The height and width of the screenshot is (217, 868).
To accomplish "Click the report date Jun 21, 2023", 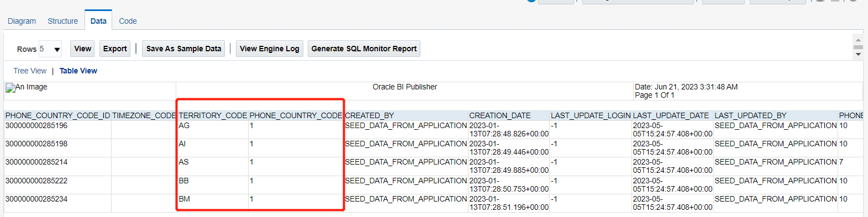I will pyautogui.click(x=686, y=87).
